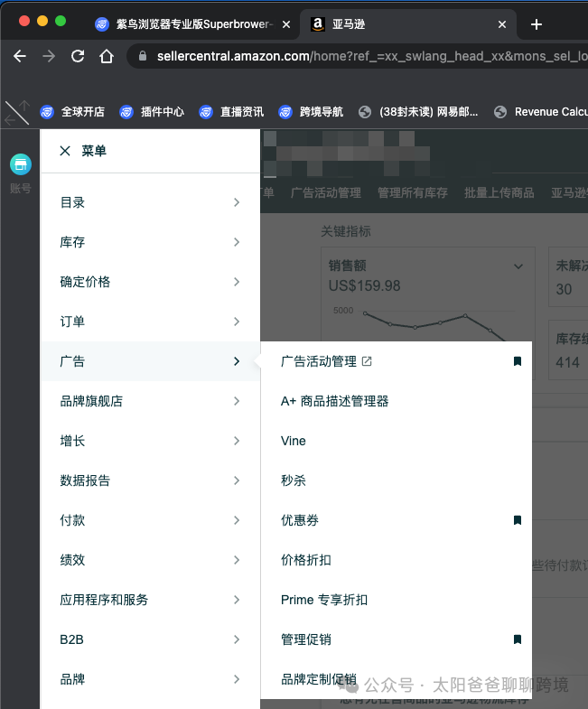Open the 网易邮箱 unread mail bookmark
Screen dimensions: 588x709
coord(418,112)
